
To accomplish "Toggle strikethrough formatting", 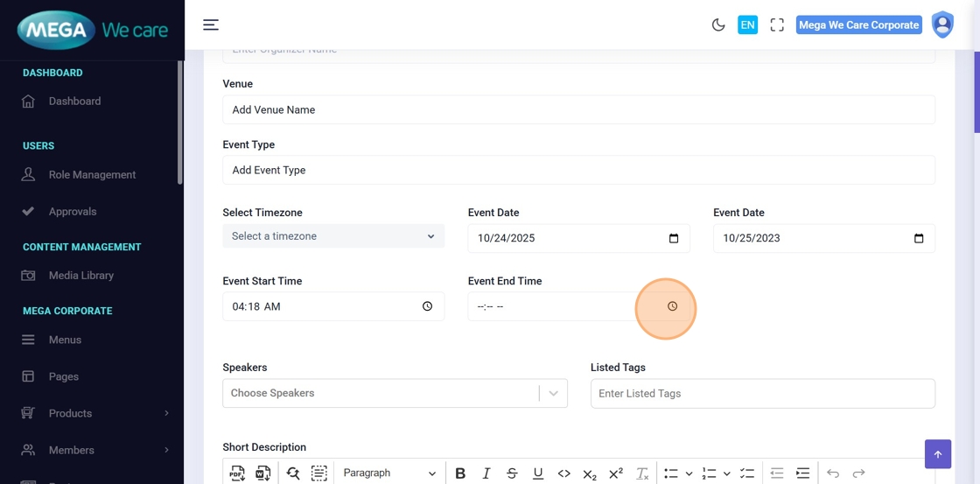I will coord(512,473).
